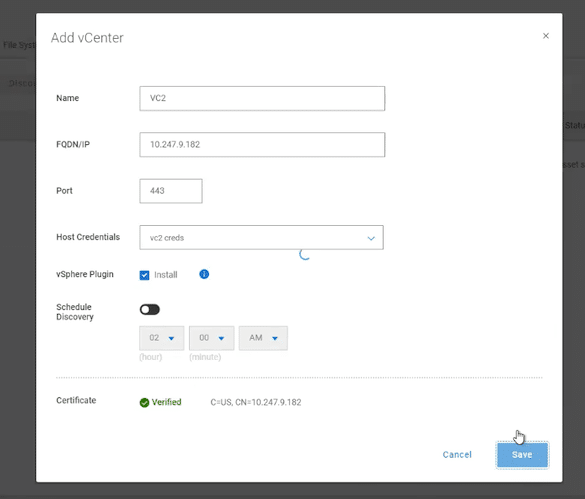585x499 pixels.
Task: Click the Port label
Action: (64, 191)
